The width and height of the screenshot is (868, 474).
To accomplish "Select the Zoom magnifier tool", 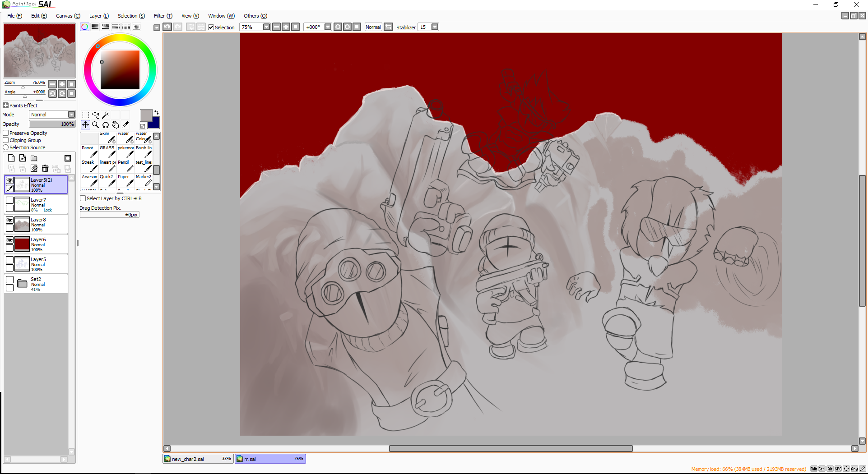I will tap(96, 125).
